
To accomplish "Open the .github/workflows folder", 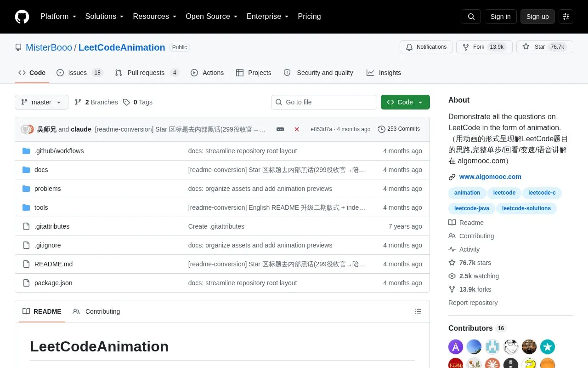I will pos(59,151).
